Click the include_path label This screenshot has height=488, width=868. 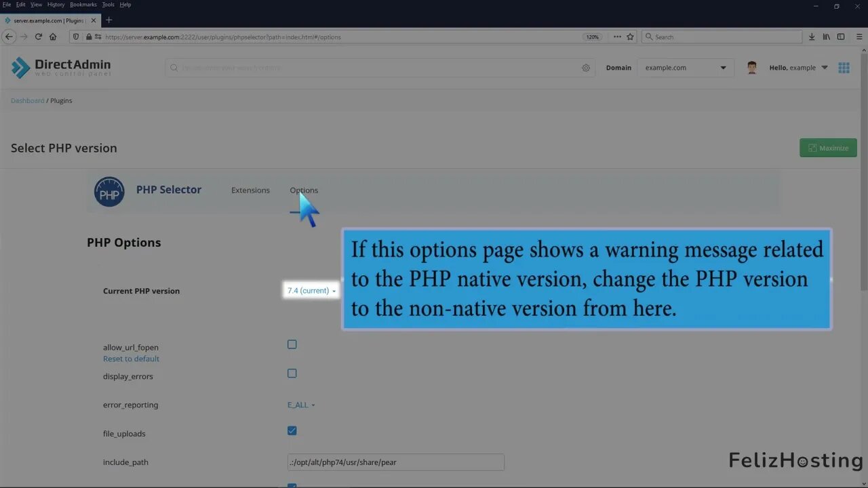(x=125, y=462)
